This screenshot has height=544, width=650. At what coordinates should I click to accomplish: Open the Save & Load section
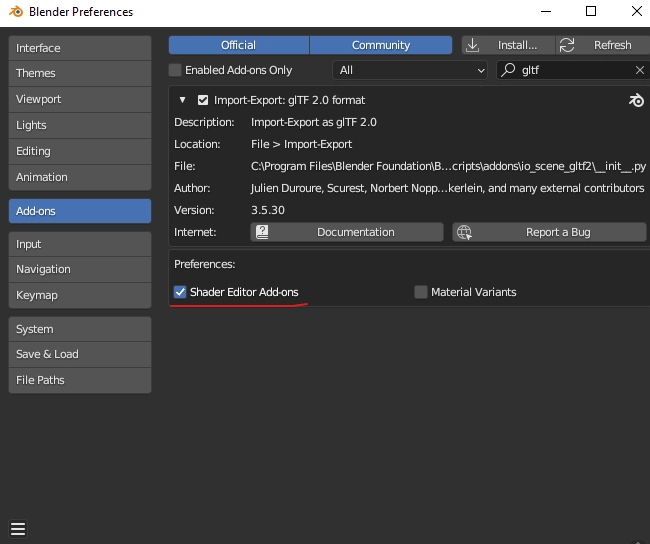(x=80, y=354)
